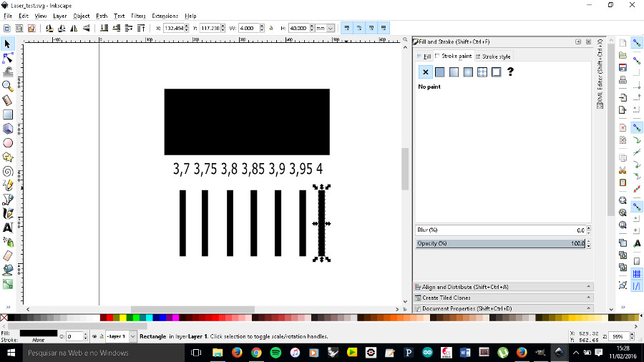Toggle current layer visibility eye in status bar
The width and height of the screenshot is (644, 362).
[x=94, y=336]
